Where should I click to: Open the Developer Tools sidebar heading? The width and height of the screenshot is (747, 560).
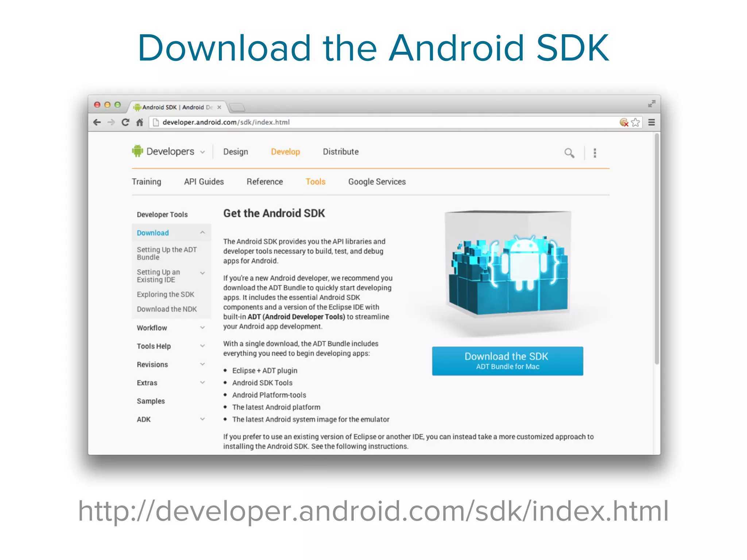coord(162,215)
